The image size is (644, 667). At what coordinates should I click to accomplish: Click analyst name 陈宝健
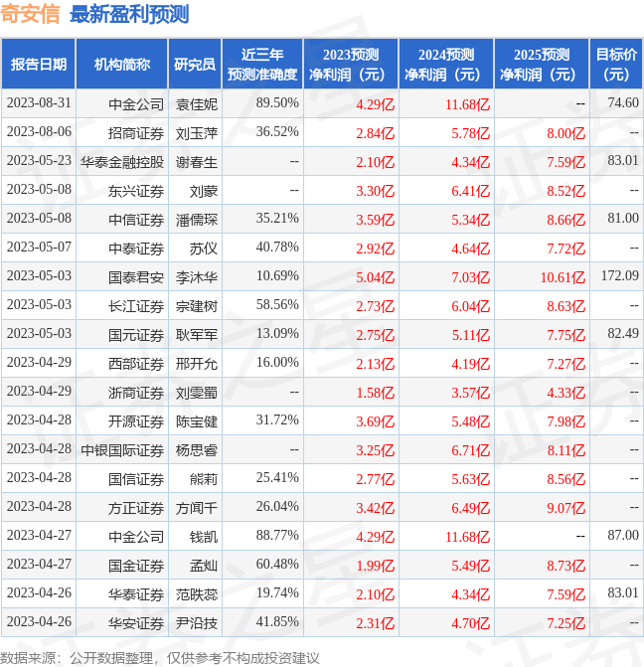coord(197,421)
